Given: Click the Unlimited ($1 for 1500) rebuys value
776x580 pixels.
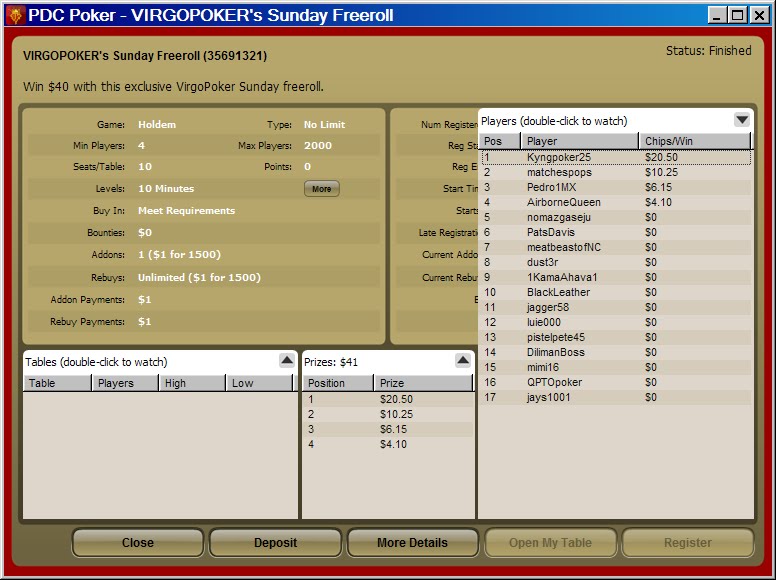Looking at the screenshot, I should pos(199,278).
